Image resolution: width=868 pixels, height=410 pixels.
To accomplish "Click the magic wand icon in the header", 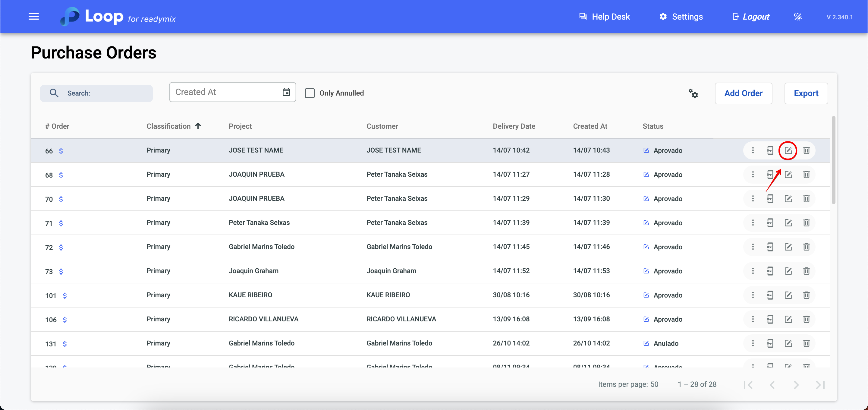I will pos(797,17).
